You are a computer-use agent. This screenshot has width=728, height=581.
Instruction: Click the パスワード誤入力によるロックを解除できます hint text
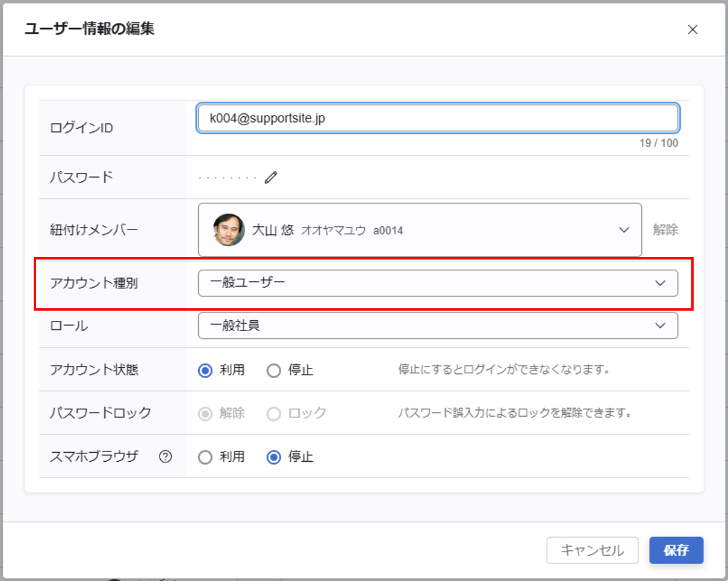coord(514,413)
